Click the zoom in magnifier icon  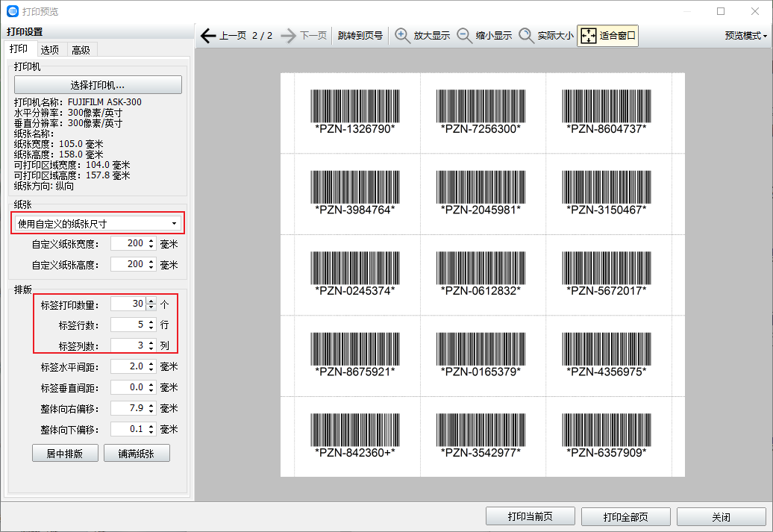point(402,36)
